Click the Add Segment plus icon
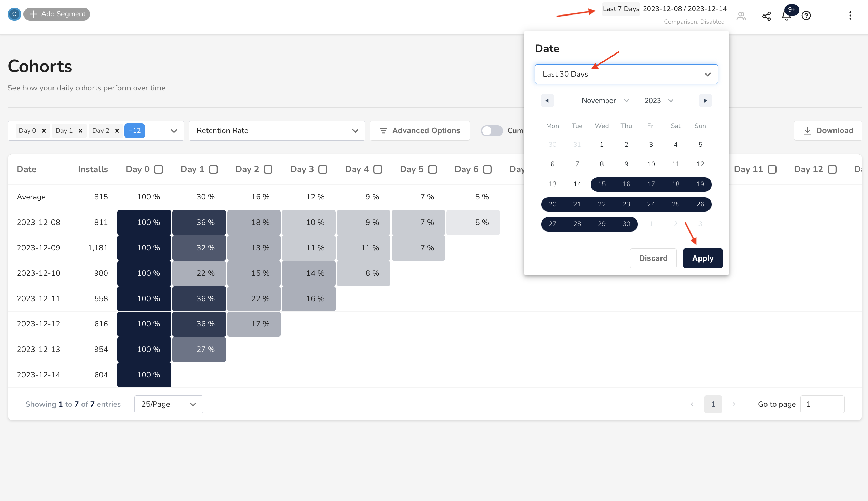 [34, 13]
